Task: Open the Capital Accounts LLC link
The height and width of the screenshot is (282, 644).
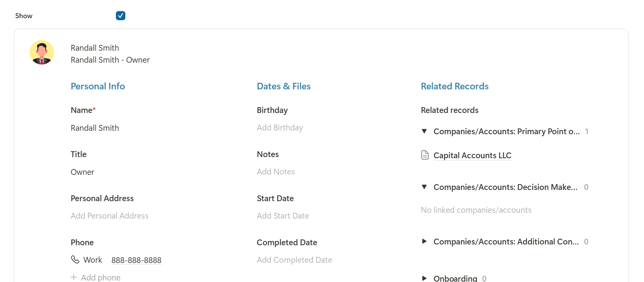Action: 472,156
